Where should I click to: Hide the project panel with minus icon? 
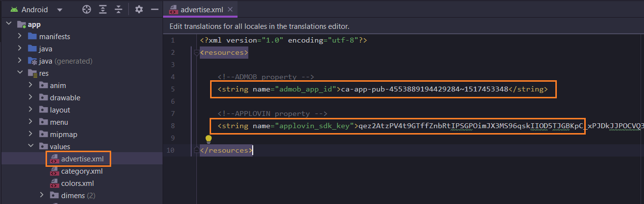tap(154, 9)
